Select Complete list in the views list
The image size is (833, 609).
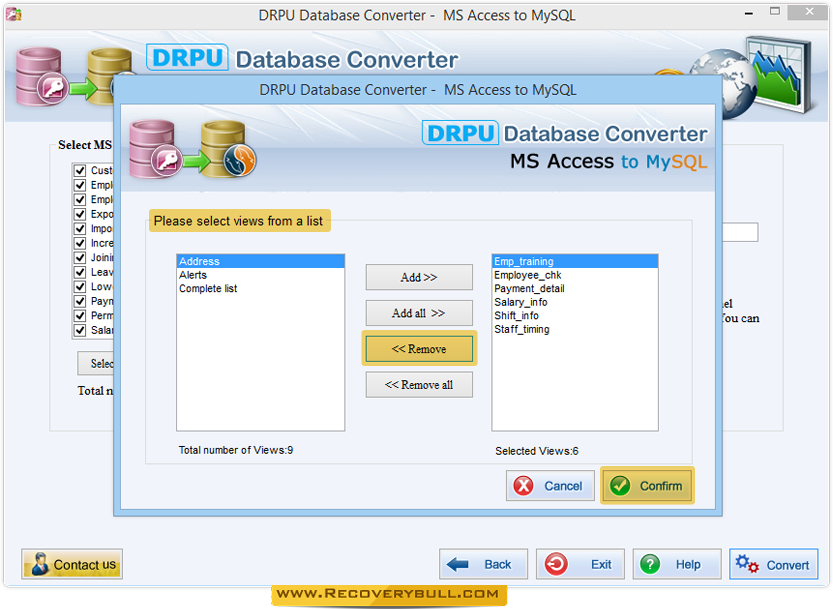click(x=260, y=289)
